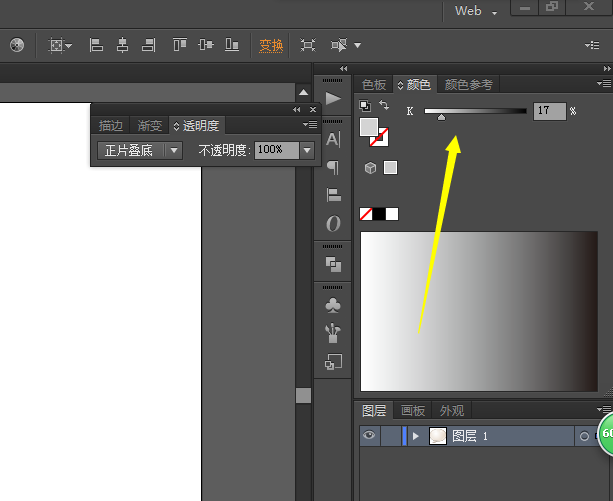
Task: Switch to the 画板 artboards tab
Action: coord(413,411)
